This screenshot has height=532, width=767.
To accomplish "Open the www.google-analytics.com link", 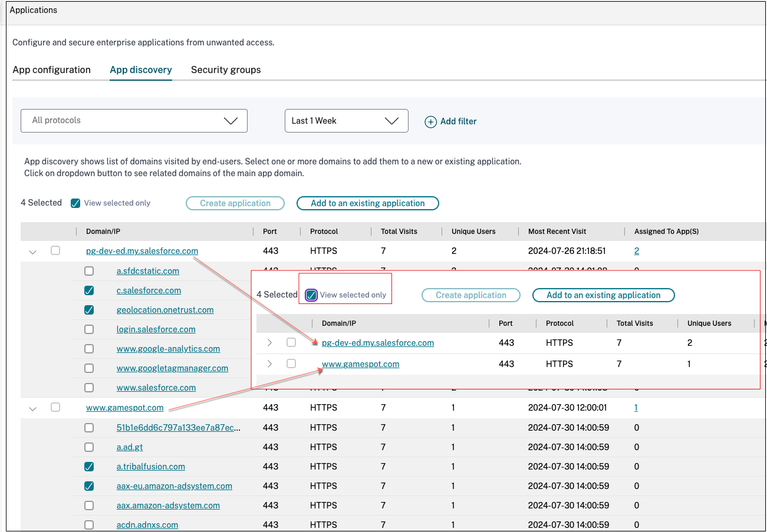I will tap(169, 349).
